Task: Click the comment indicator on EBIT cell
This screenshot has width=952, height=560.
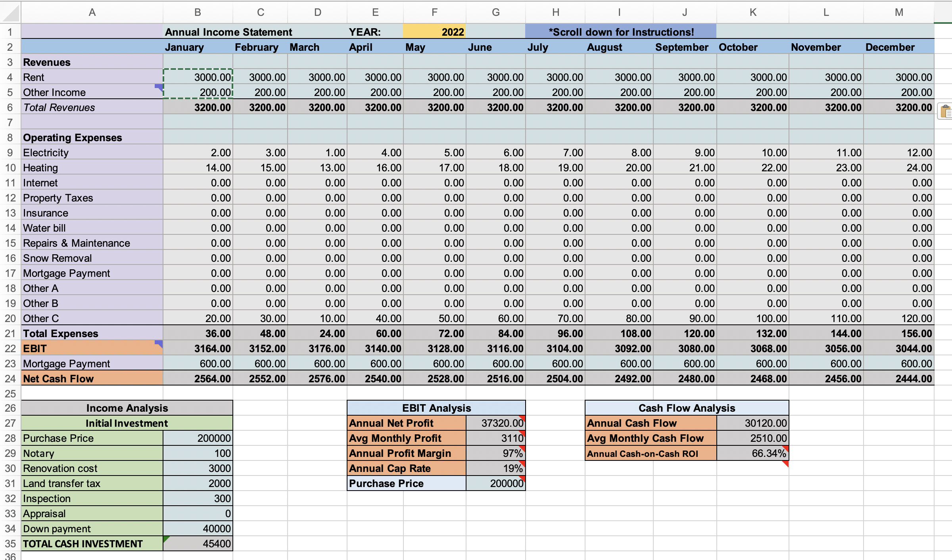Action: tap(159, 343)
